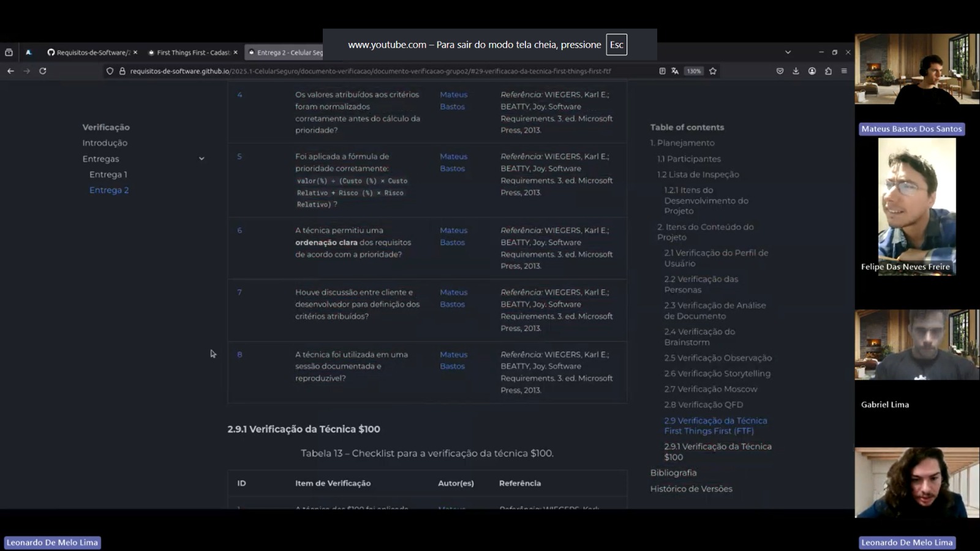Go to 2.8 Verificação QFD
The width and height of the screenshot is (980, 551).
click(704, 405)
